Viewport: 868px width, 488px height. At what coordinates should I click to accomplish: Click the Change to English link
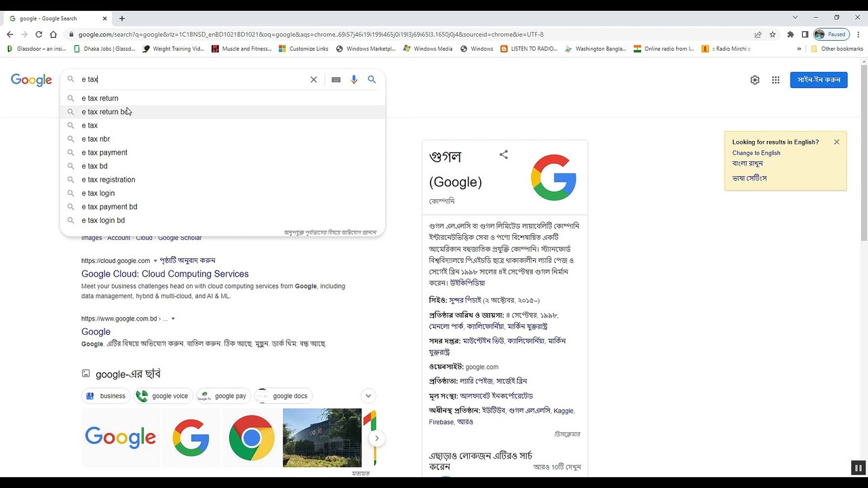click(x=756, y=153)
